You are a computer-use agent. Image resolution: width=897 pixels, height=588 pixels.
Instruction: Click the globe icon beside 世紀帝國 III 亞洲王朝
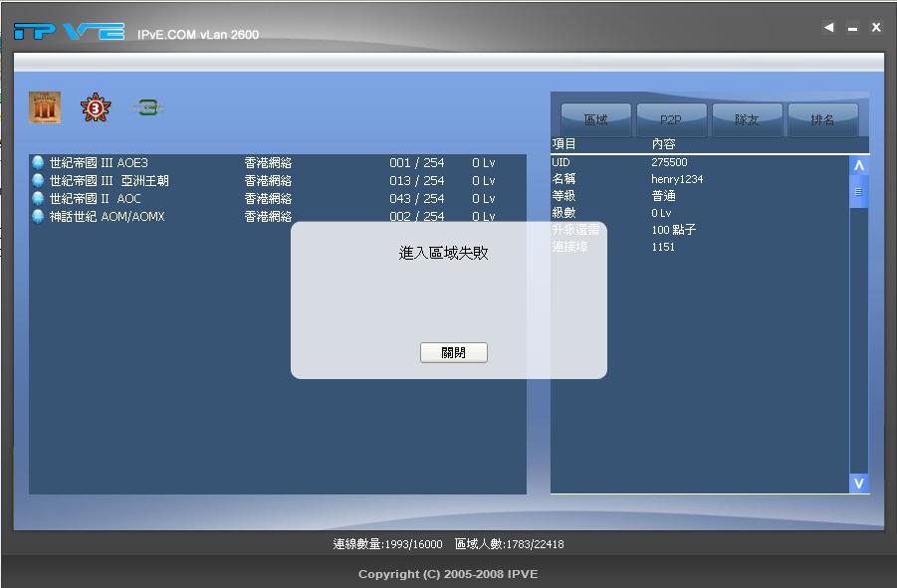(x=39, y=180)
